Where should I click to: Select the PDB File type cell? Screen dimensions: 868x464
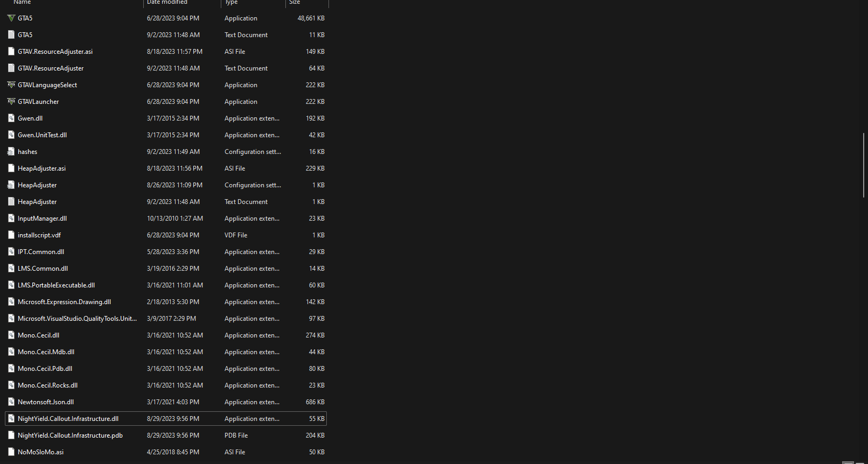pos(236,435)
